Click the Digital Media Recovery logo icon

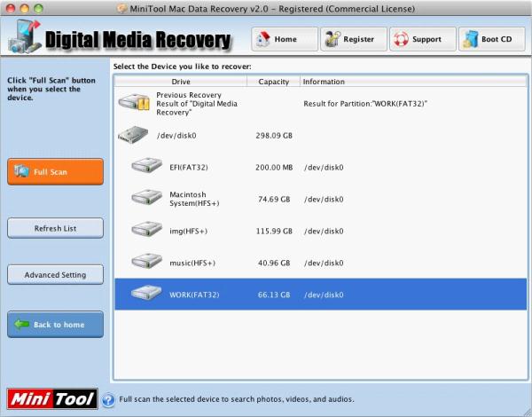24,36
